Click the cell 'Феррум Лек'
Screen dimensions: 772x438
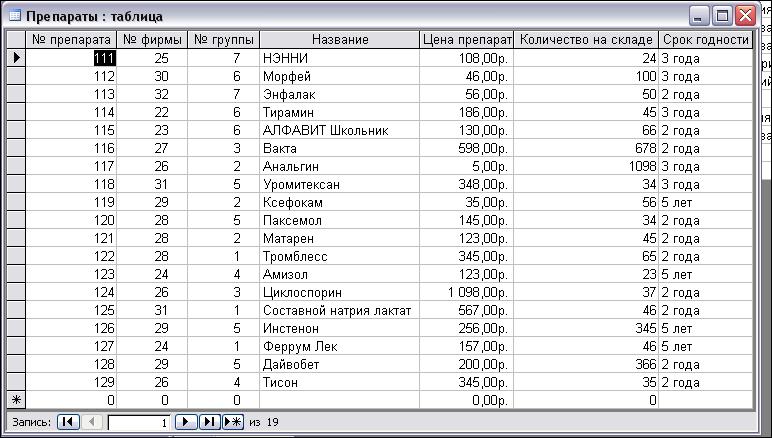pyautogui.click(x=340, y=346)
